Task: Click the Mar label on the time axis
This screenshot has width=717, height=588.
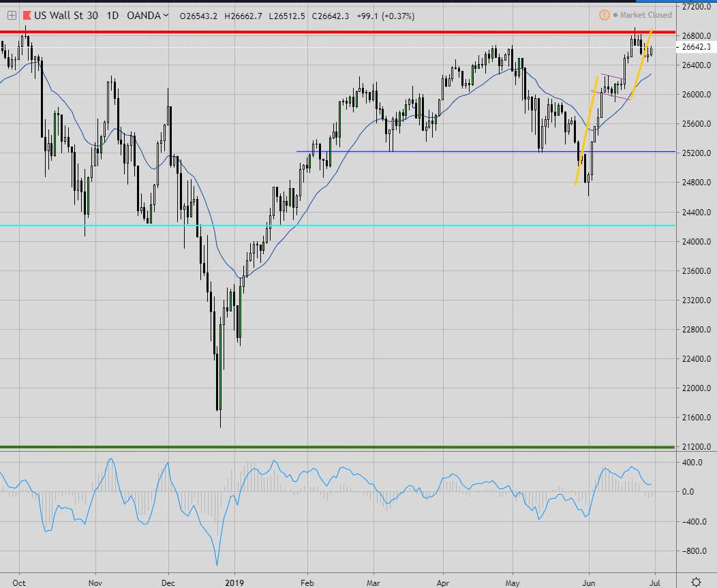Action: pyautogui.click(x=373, y=583)
